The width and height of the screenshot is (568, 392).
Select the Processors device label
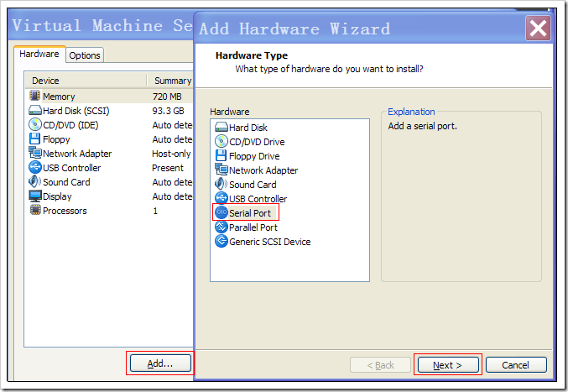pyautogui.click(x=65, y=211)
